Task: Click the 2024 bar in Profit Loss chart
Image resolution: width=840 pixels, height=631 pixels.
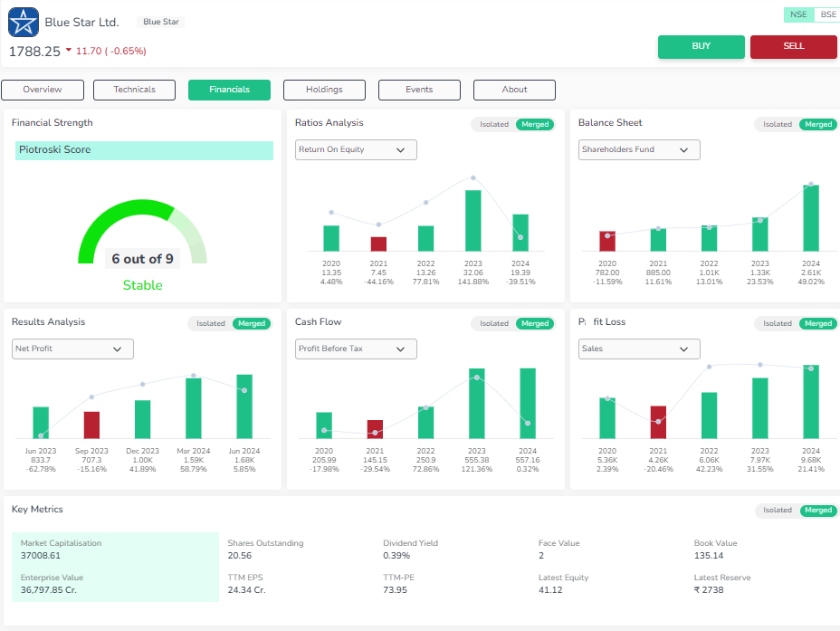Action: tap(811, 402)
